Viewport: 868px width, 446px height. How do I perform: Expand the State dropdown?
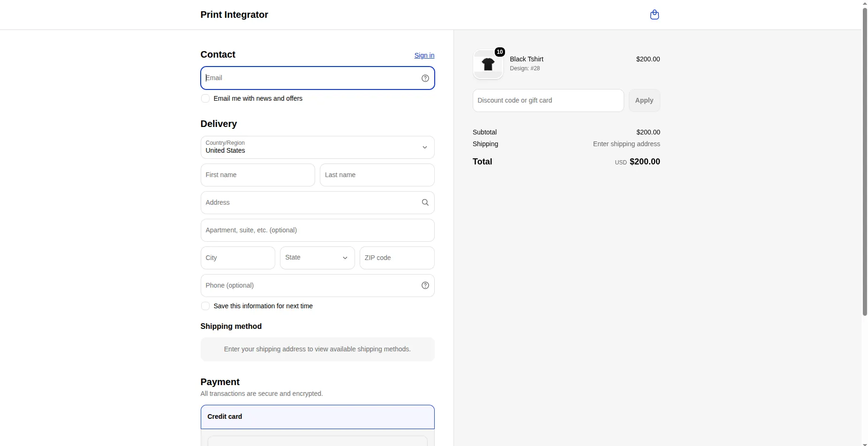(317, 258)
